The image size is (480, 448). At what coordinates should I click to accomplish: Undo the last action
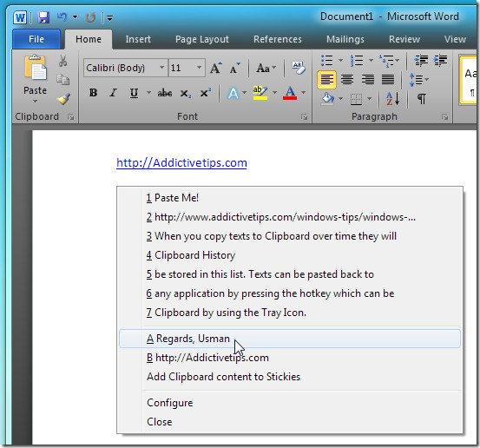tap(62, 17)
